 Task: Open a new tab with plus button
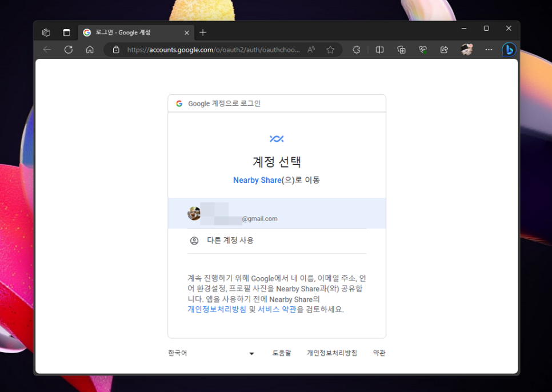pyautogui.click(x=203, y=33)
